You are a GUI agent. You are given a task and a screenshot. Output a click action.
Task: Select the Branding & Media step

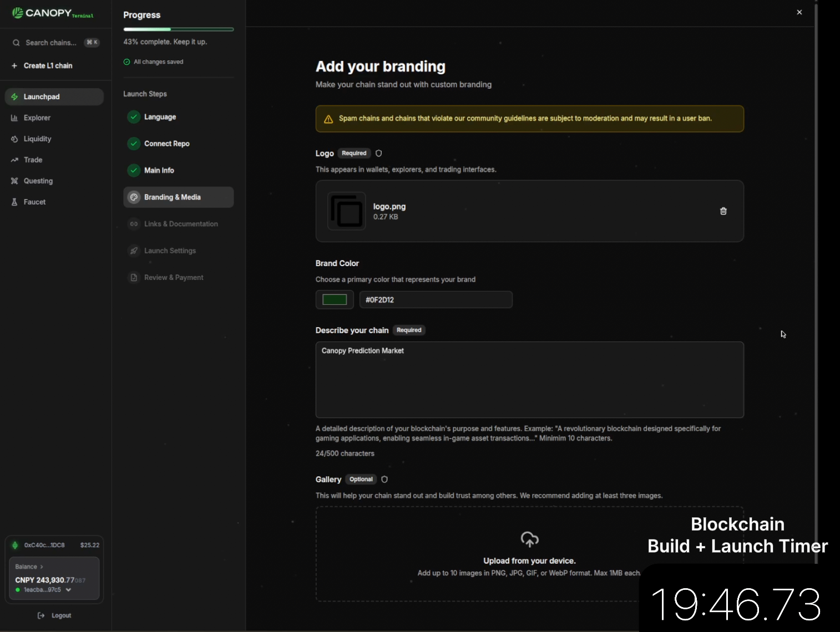(x=178, y=197)
